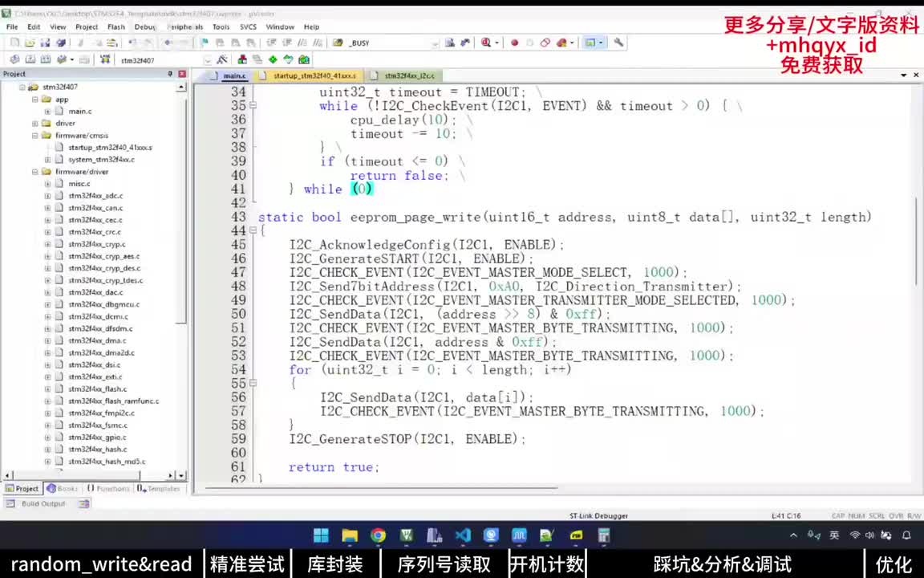Open the editor tab list dropdown arrow
Viewport: 924px width, 578px height.
[903, 75]
